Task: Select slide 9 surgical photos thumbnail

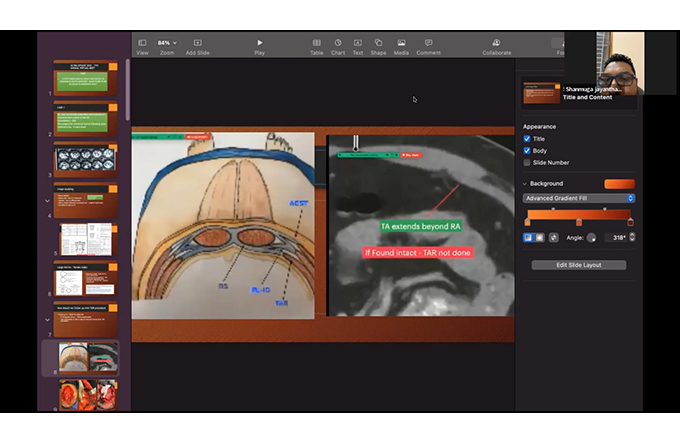Action: (88, 395)
